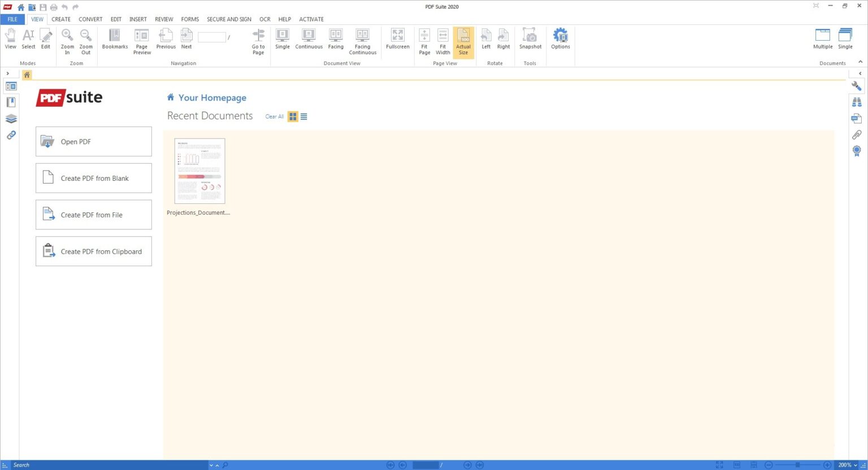The width and height of the screenshot is (868, 470).
Task: Open the Comments panel on the right sidebar
Action: pyautogui.click(x=857, y=118)
